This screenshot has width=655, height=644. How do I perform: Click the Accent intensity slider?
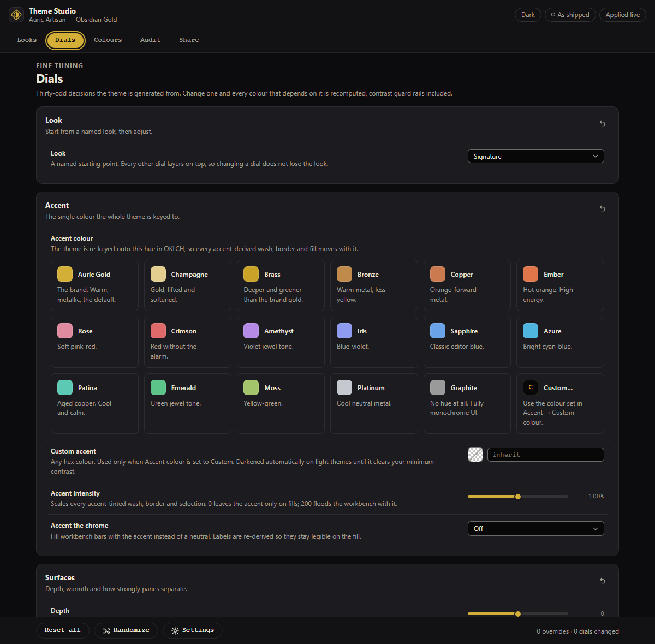(x=518, y=497)
